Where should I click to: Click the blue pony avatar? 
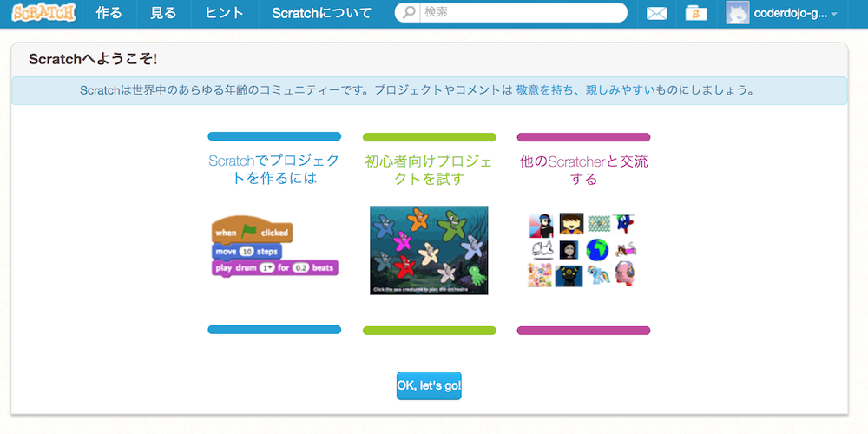pos(598,275)
